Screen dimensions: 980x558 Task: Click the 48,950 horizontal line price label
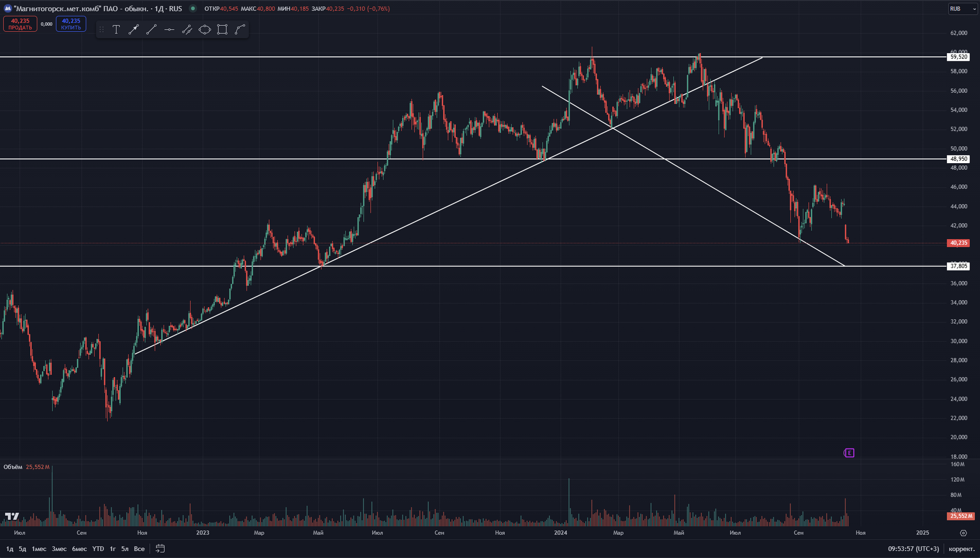click(x=958, y=159)
